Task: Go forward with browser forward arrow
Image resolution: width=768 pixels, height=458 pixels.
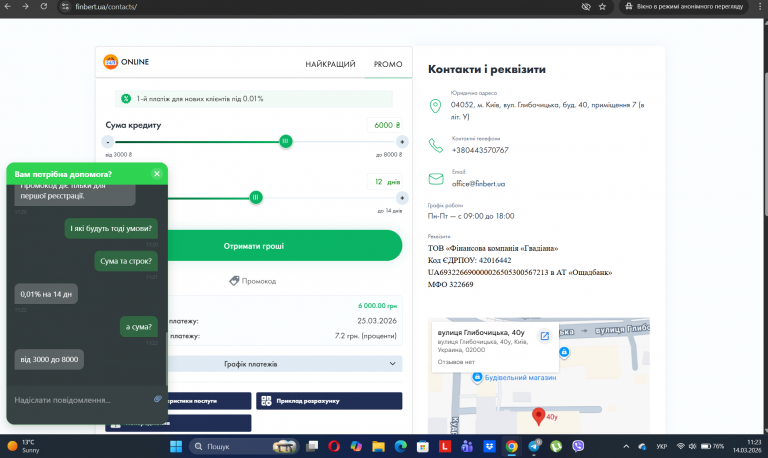Action: pos(25,6)
